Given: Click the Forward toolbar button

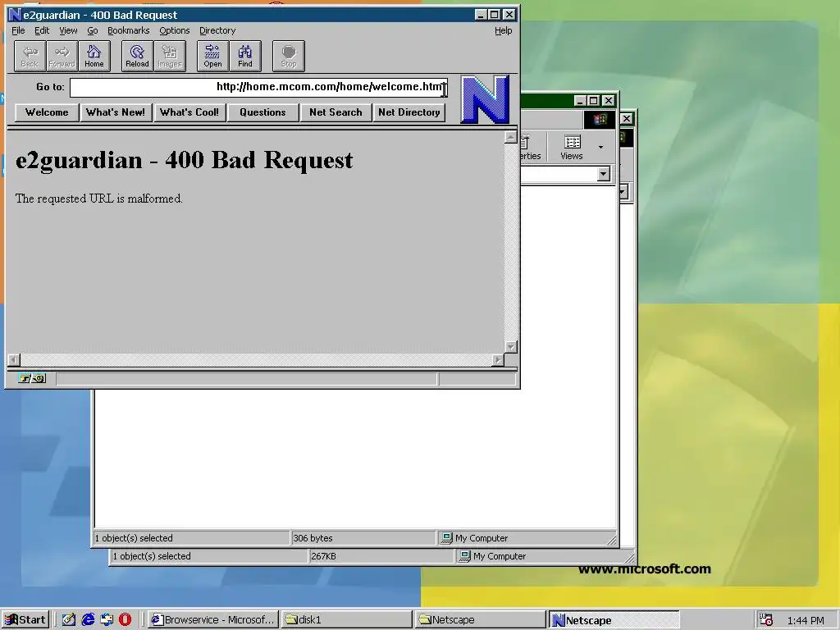Looking at the screenshot, I should tap(62, 57).
